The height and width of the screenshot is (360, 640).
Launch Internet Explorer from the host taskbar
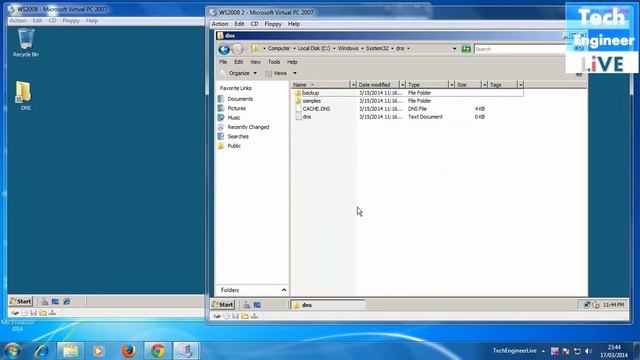41,351
